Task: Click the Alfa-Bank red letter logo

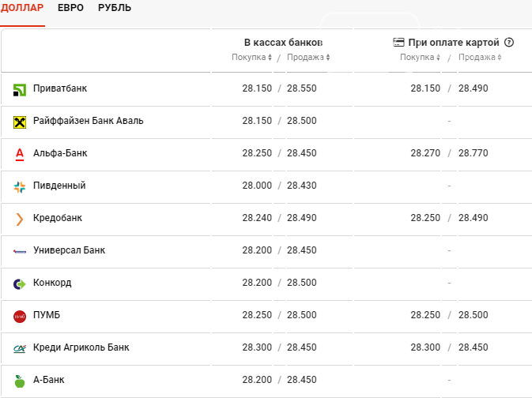Action: [x=20, y=154]
